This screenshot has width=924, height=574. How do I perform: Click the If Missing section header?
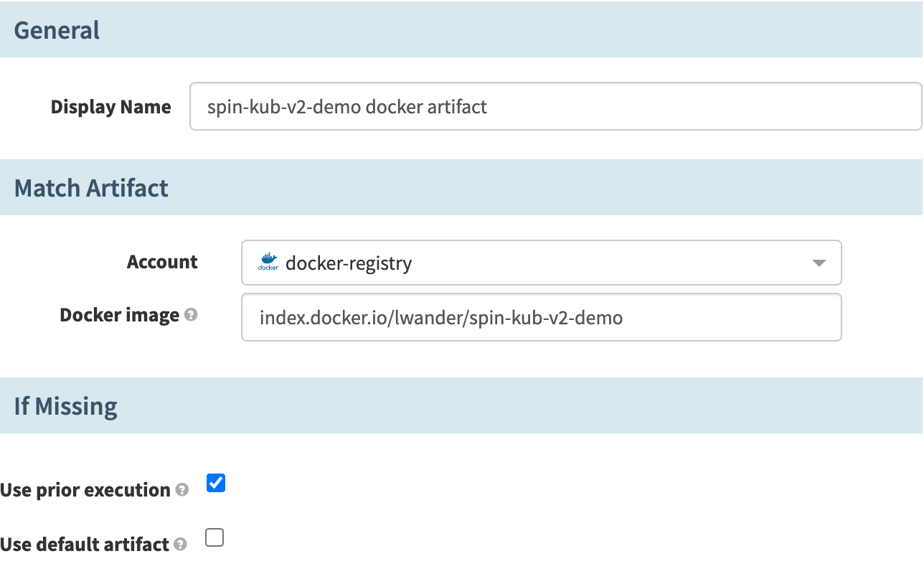click(x=66, y=406)
